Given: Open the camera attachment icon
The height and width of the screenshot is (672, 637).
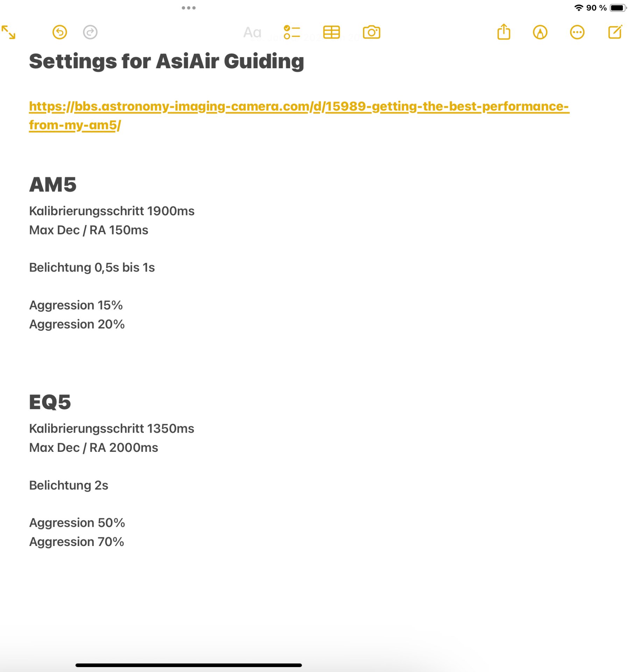Looking at the screenshot, I should click(372, 33).
